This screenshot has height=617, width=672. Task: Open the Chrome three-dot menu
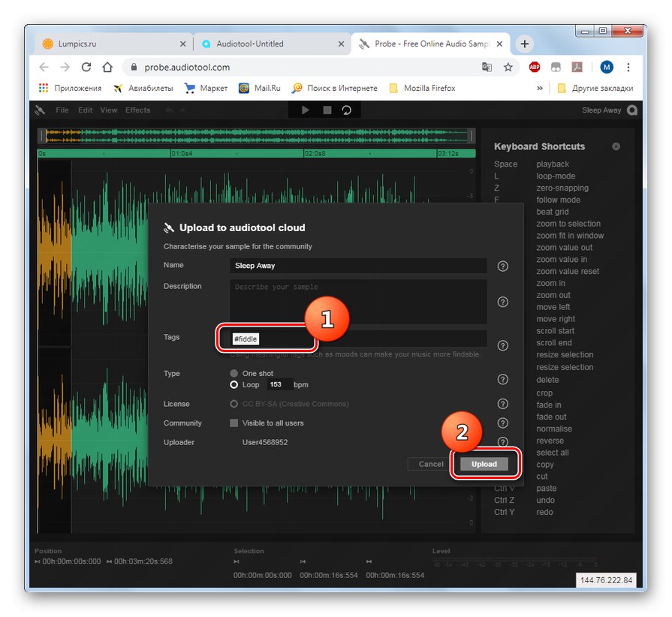click(x=628, y=67)
